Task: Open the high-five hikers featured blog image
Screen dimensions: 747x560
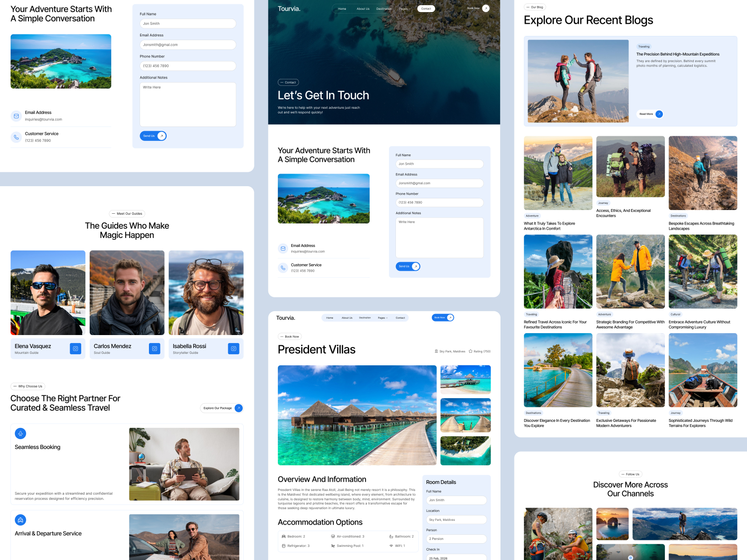Action: [578, 81]
